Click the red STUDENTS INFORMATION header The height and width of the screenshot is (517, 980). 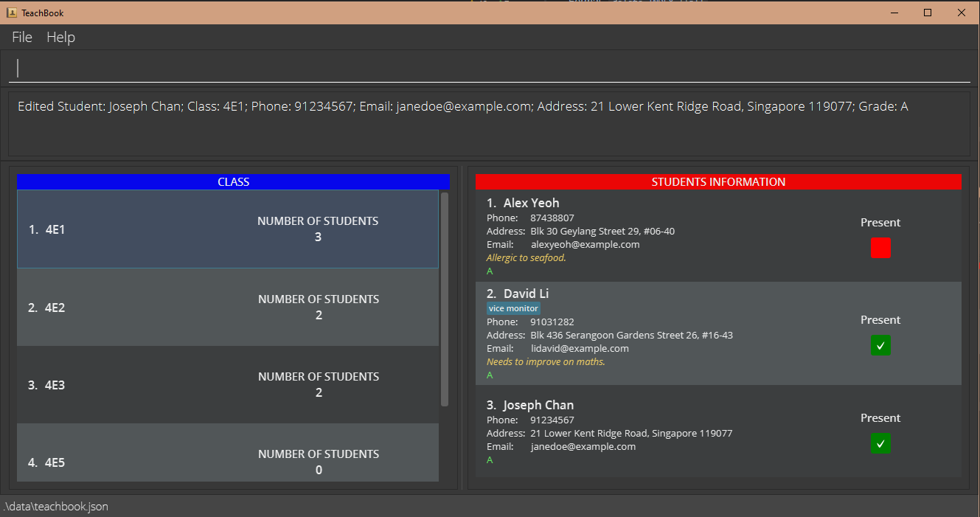coord(718,181)
